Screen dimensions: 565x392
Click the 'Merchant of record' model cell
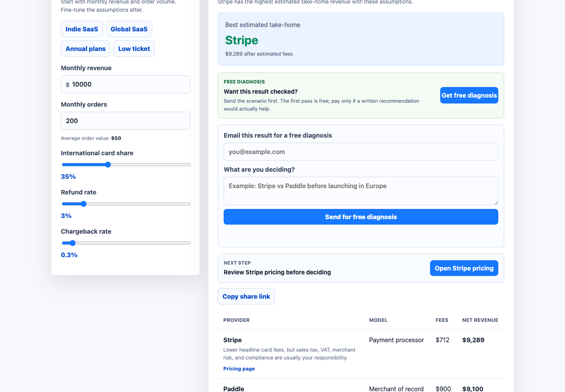(x=396, y=388)
